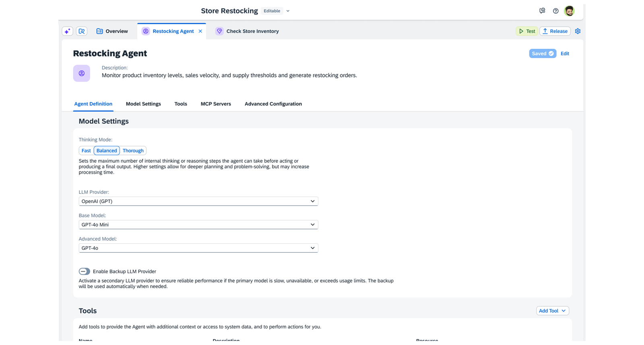Open the Base Model dropdown
Screen dimensions: 644x345
pyautogui.click(x=198, y=224)
